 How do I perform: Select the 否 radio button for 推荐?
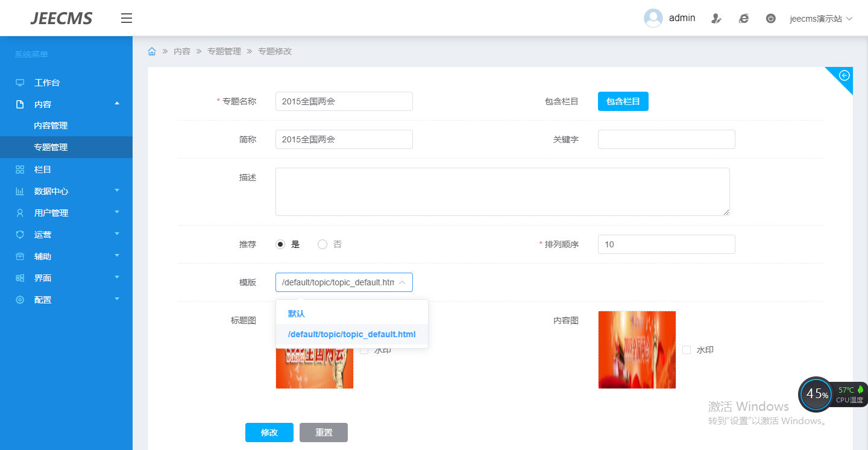pos(322,244)
